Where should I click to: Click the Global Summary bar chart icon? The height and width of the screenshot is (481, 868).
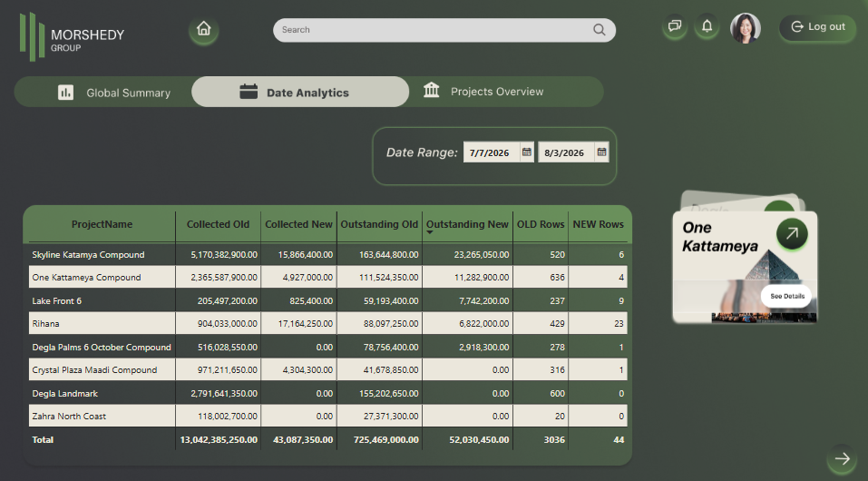[66, 92]
